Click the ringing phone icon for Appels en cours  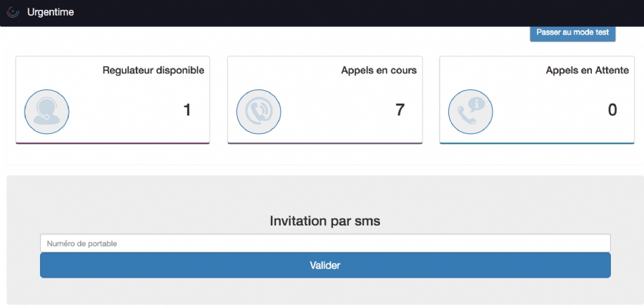pos(258,111)
